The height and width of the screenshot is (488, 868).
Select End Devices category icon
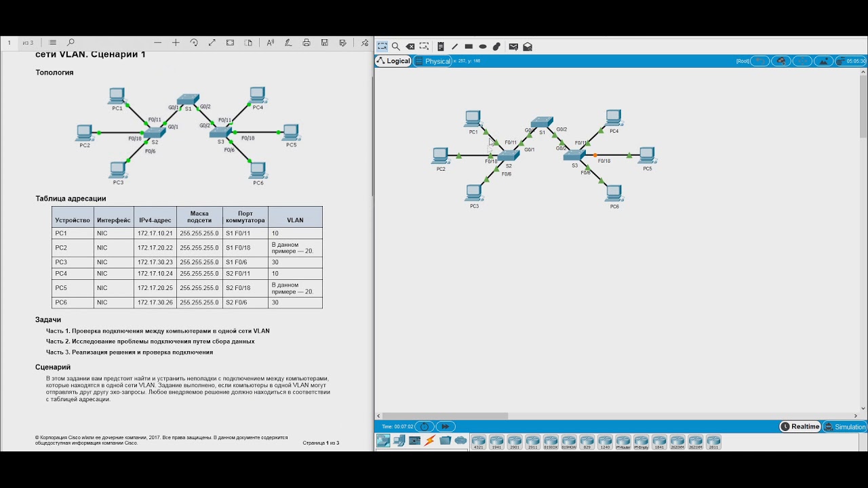click(399, 441)
